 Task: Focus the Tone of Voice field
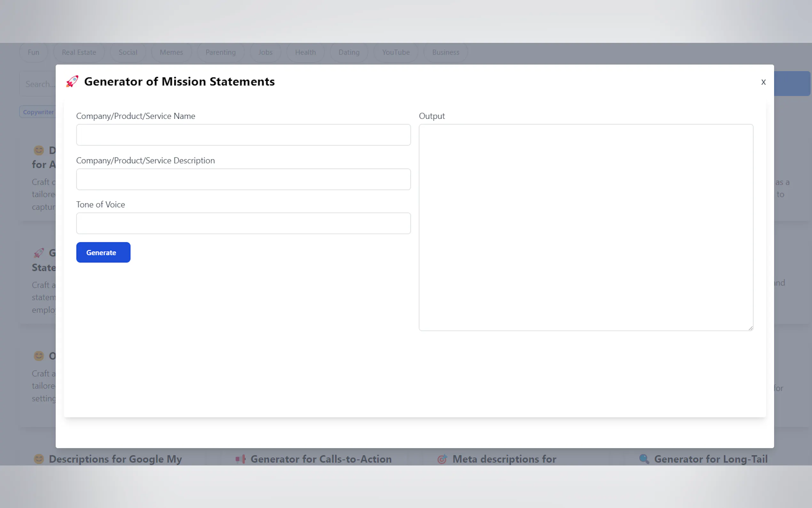point(243,223)
